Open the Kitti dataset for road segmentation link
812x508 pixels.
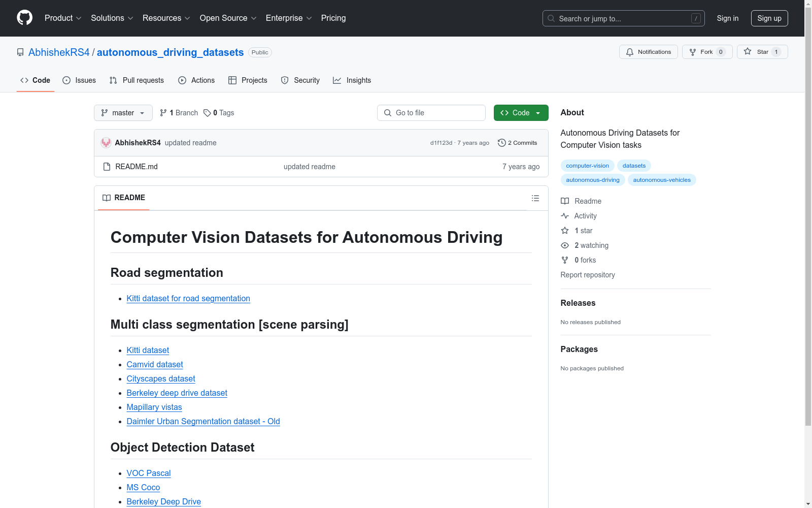click(188, 299)
